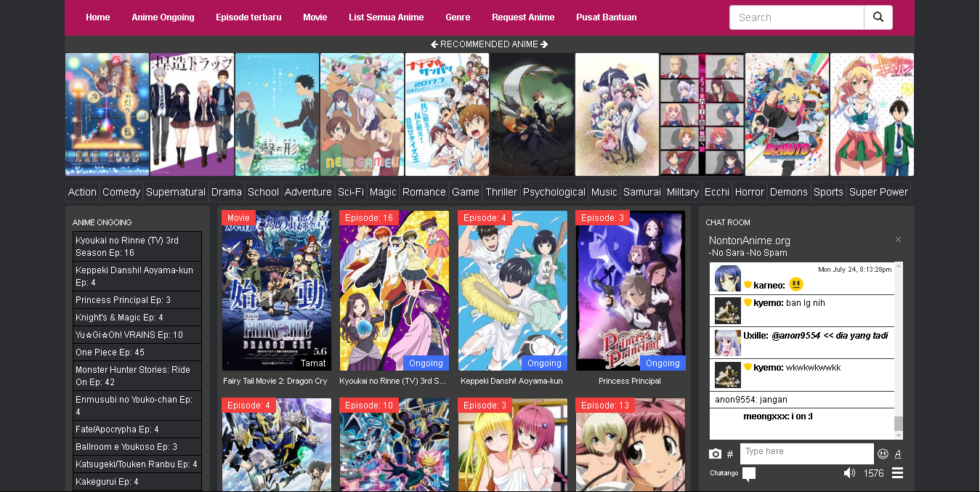The width and height of the screenshot is (980, 492).
Task: Open the Home menu item
Action: (x=98, y=17)
